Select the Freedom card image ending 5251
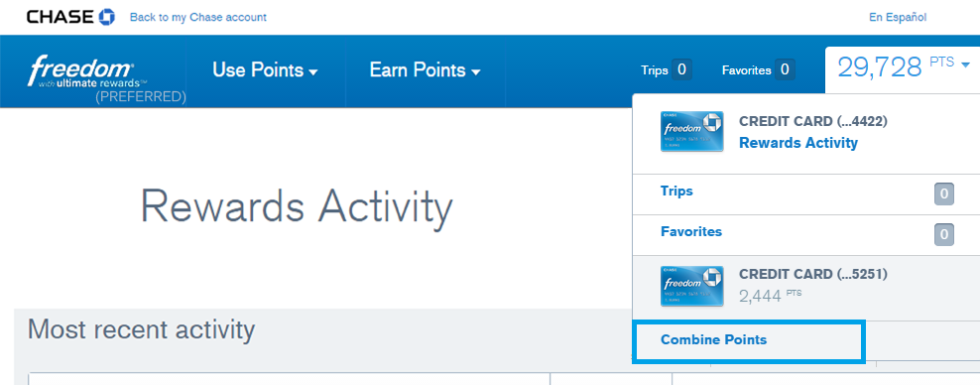Image resolution: width=980 pixels, height=385 pixels. pyautogui.click(x=692, y=286)
